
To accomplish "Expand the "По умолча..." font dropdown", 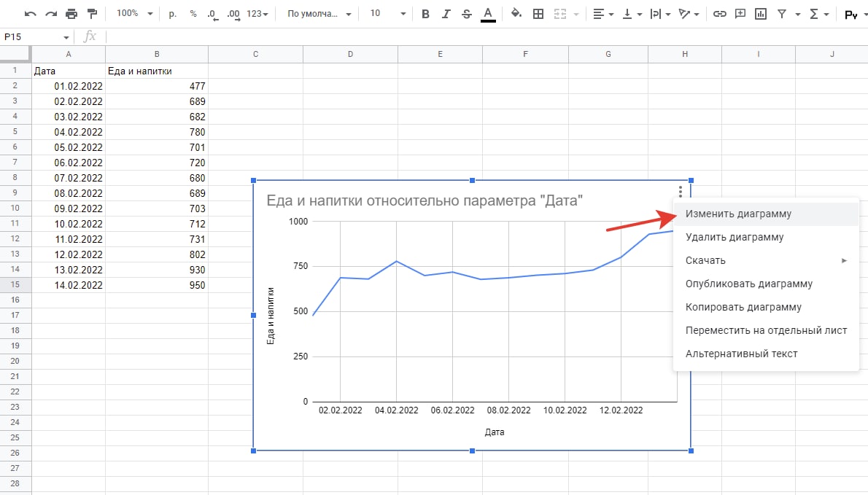I will [x=319, y=14].
